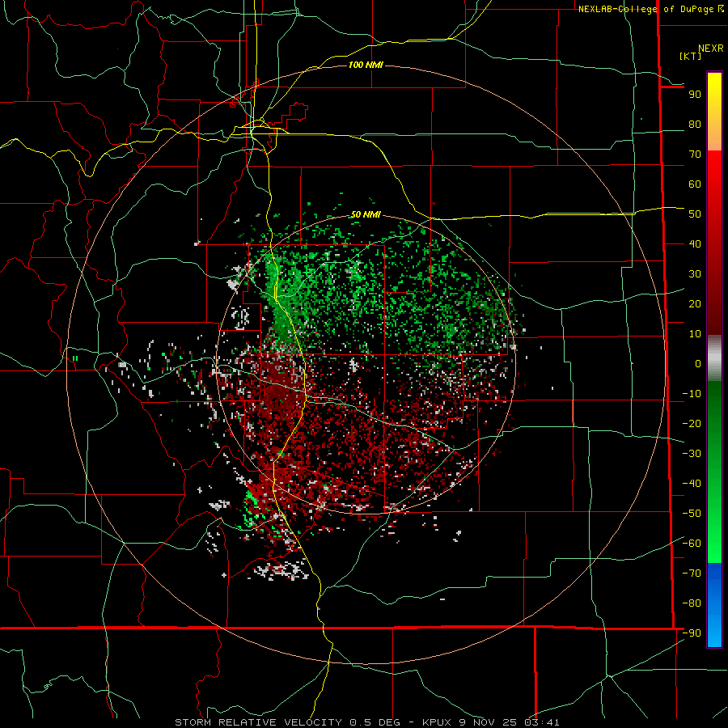Pick the orange segment near 70 on color bar

tap(714, 139)
